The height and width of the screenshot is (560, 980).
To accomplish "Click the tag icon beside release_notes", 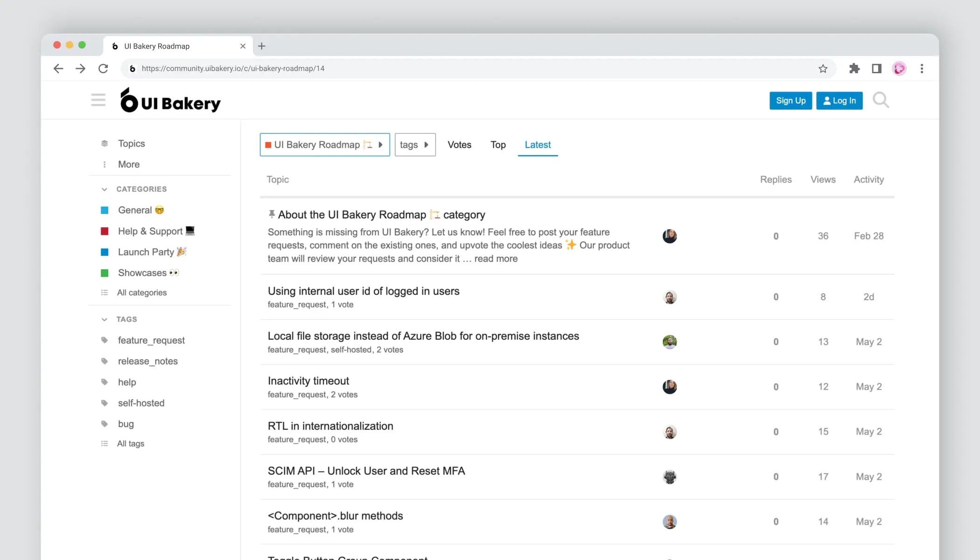I will pos(105,361).
